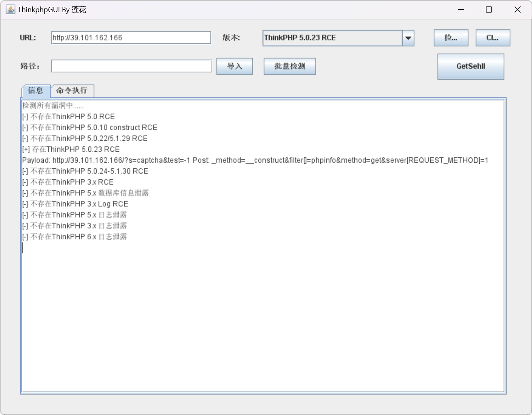Screen dimensions: 532x415
Task: Click the 路径: label
Action: point(30,66)
